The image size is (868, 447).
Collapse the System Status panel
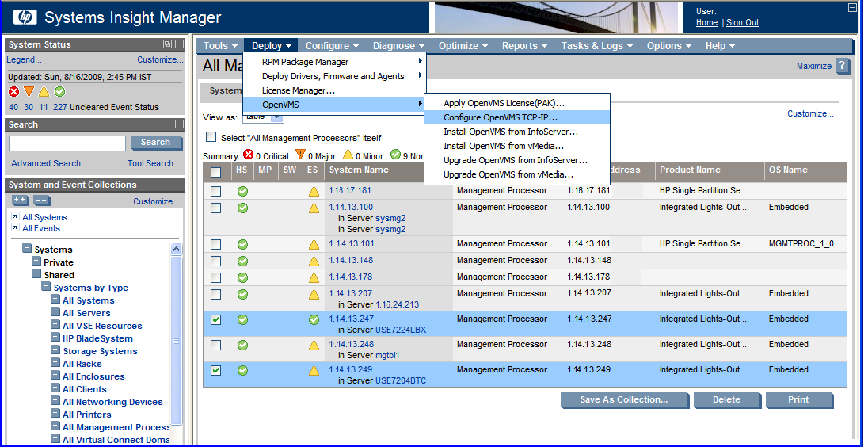pyautogui.click(x=179, y=44)
